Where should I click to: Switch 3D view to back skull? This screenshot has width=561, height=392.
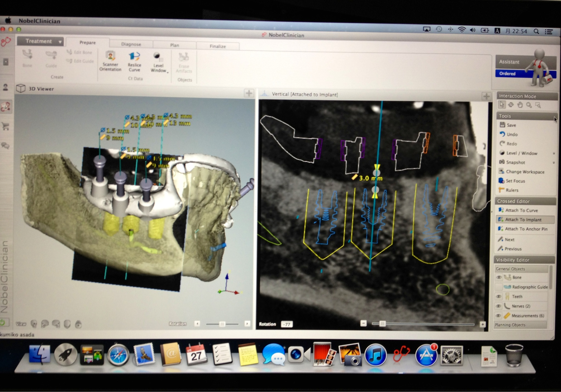tap(67, 324)
